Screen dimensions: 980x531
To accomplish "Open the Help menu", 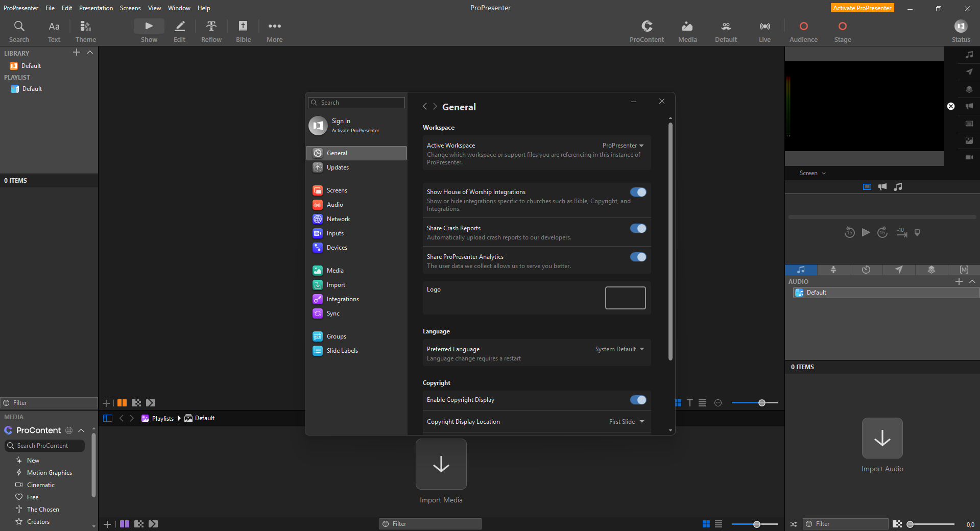I will tap(204, 8).
